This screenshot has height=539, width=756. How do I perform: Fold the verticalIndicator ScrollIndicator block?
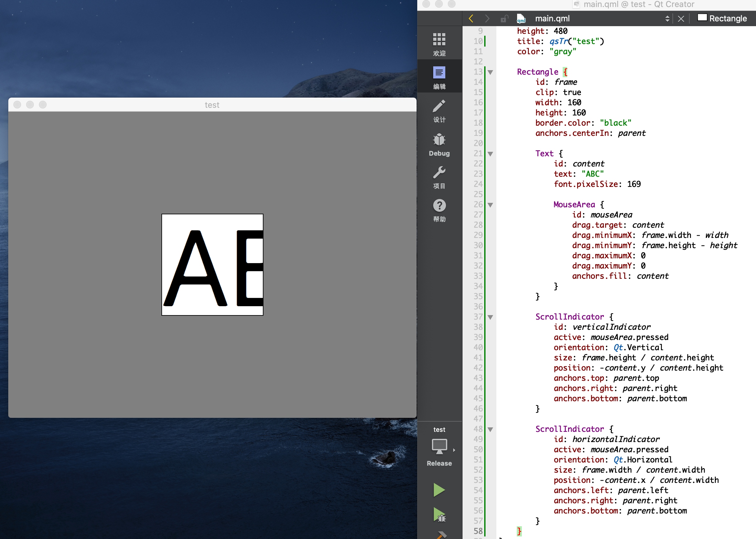(x=490, y=317)
